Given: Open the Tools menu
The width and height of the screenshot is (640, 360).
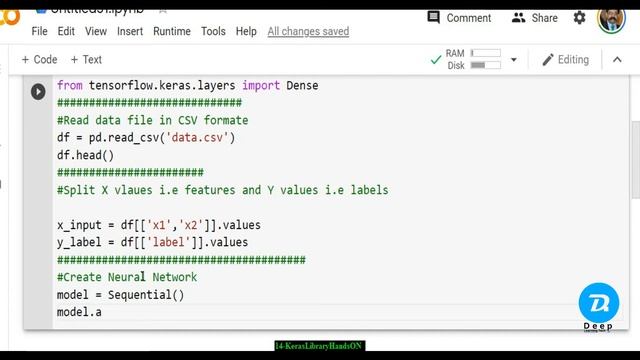Looking at the screenshot, I should click(213, 31).
